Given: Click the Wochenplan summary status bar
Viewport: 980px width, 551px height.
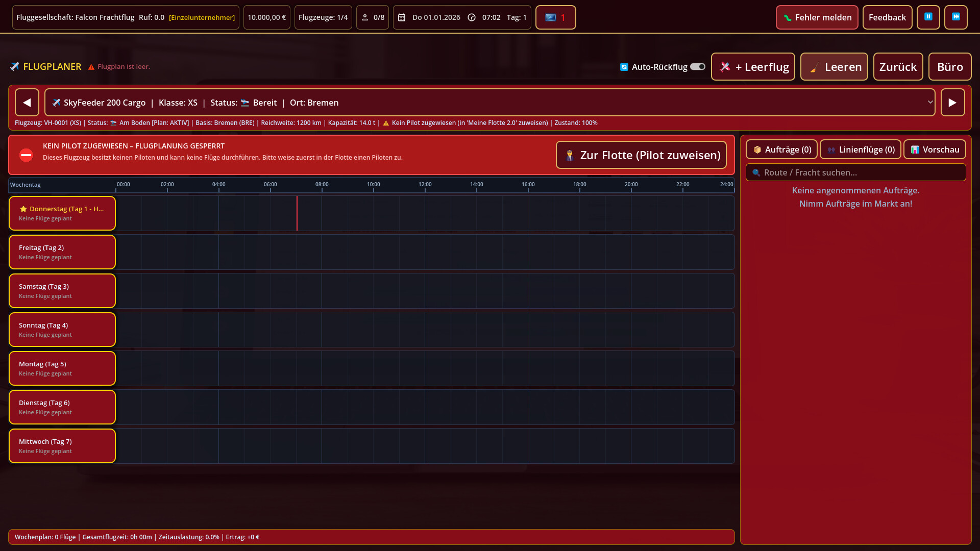Looking at the screenshot, I should (372, 537).
